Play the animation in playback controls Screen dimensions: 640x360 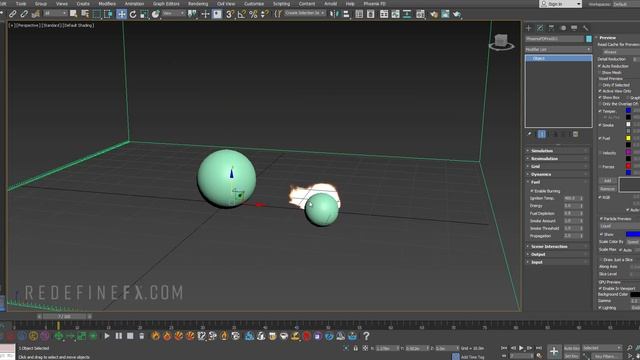(x=521, y=348)
